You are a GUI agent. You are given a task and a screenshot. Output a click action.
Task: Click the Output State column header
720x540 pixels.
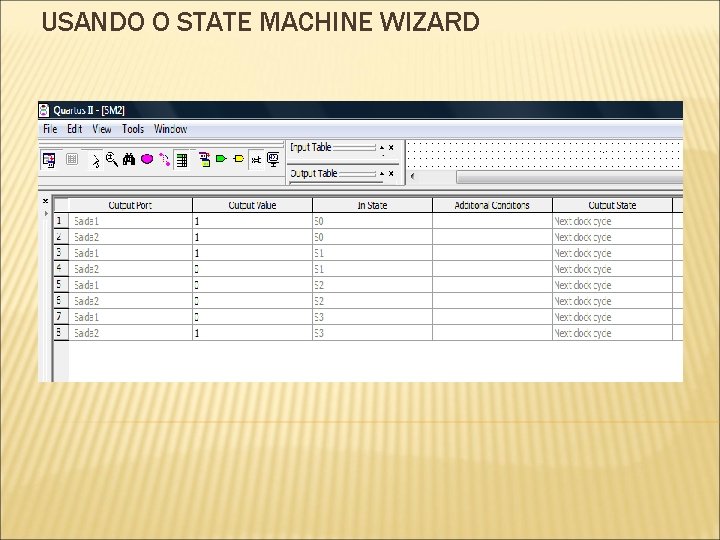(613, 205)
